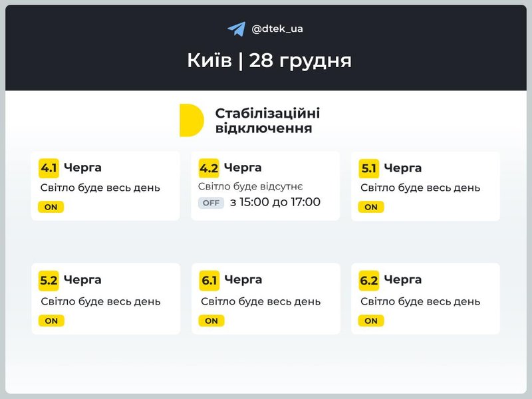Click the ON status under queue 6.1
Viewport: 532px width, 399px height.
(211, 321)
